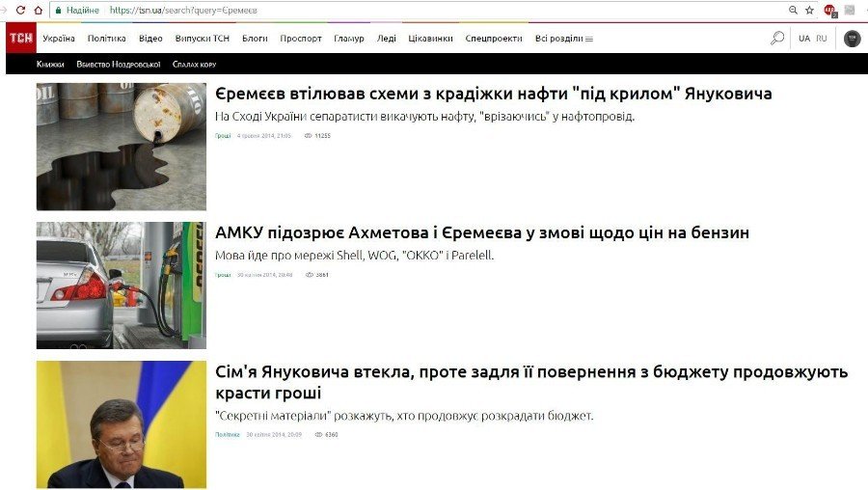Switch site language to RU

[822, 39]
